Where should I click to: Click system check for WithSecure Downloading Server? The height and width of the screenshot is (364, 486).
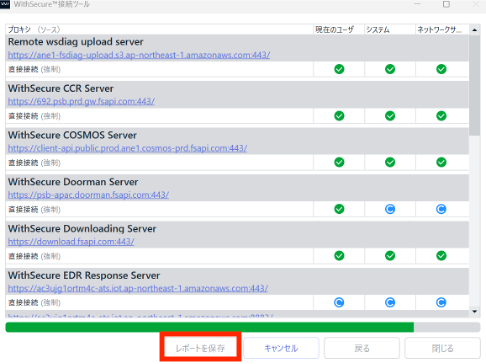click(390, 256)
